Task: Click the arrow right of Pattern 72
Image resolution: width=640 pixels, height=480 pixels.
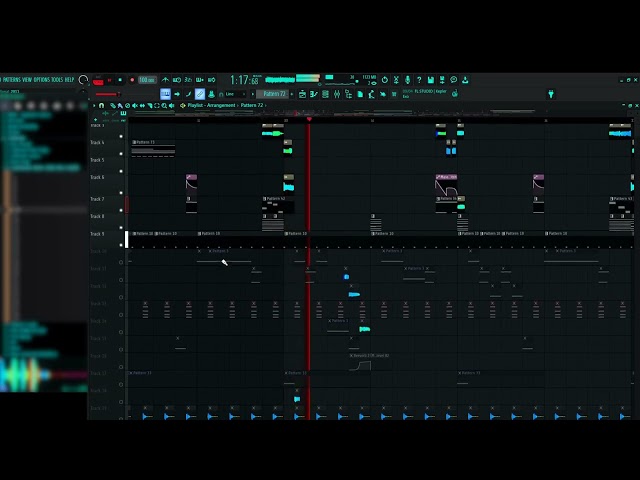Action: (x=292, y=94)
